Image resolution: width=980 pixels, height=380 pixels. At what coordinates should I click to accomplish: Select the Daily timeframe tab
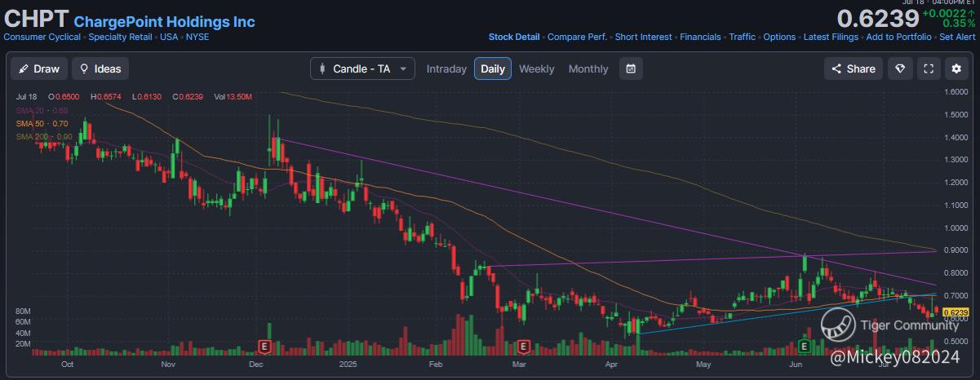pyautogui.click(x=493, y=68)
